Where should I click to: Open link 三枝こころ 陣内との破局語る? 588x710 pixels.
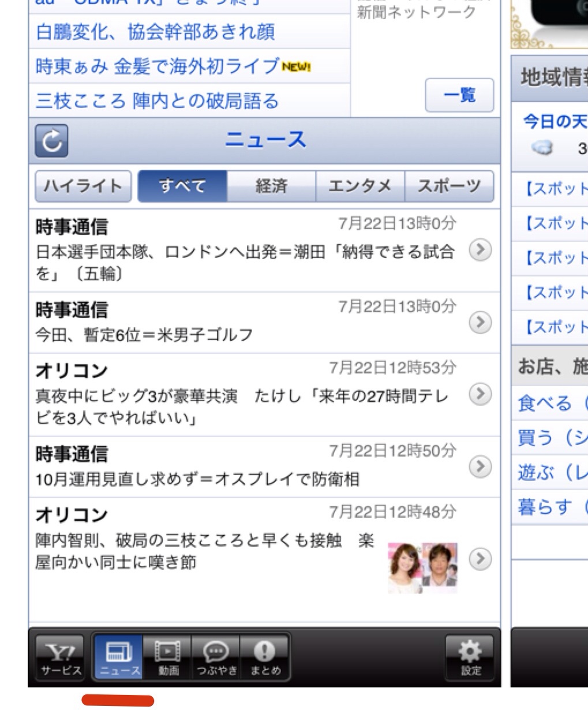157,101
